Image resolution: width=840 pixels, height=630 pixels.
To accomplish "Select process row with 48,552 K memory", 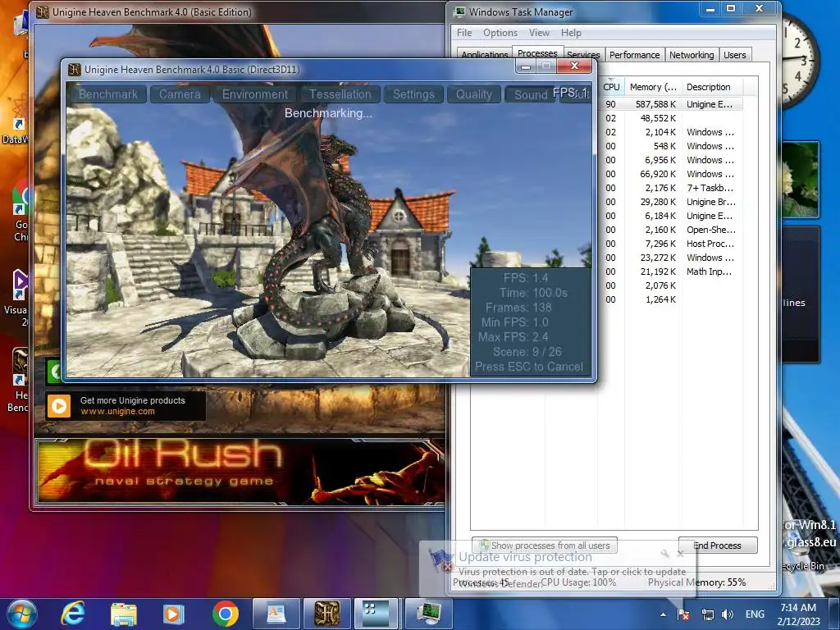I will [669, 118].
